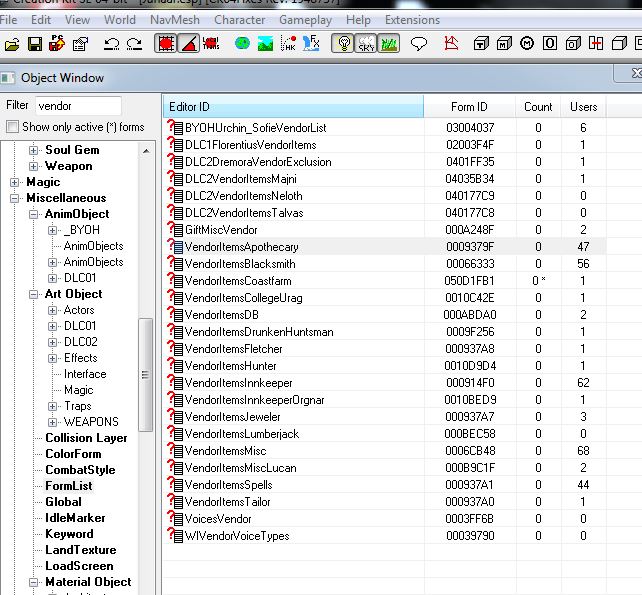Sort list by Form ID column header
The height and width of the screenshot is (595, 642).
click(468, 107)
